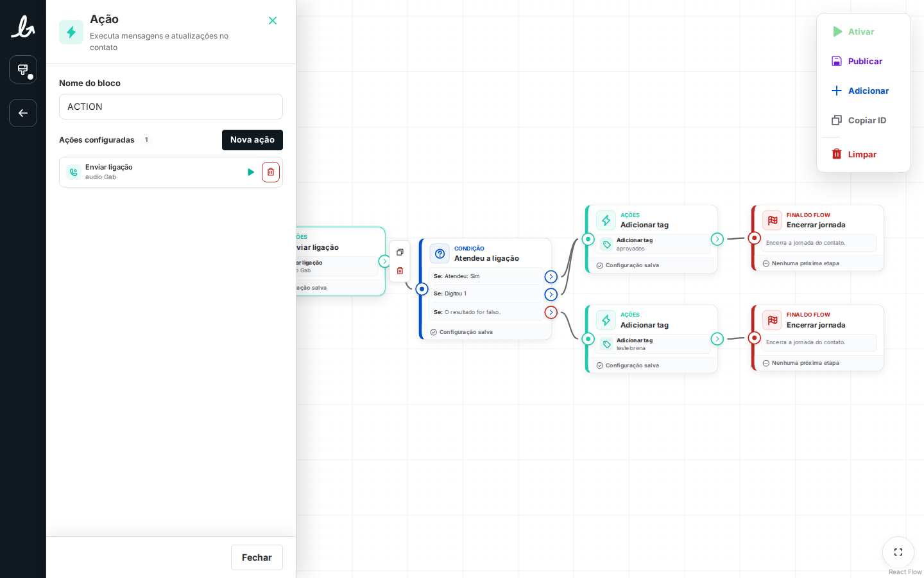Click the Enviar ligação node output handle

point(384,261)
